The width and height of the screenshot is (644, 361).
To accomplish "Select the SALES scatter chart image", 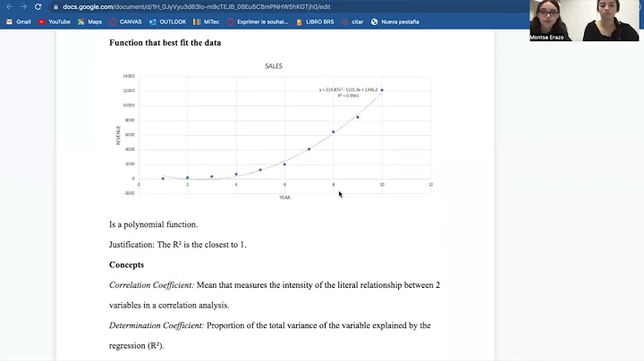I will [x=274, y=130].
